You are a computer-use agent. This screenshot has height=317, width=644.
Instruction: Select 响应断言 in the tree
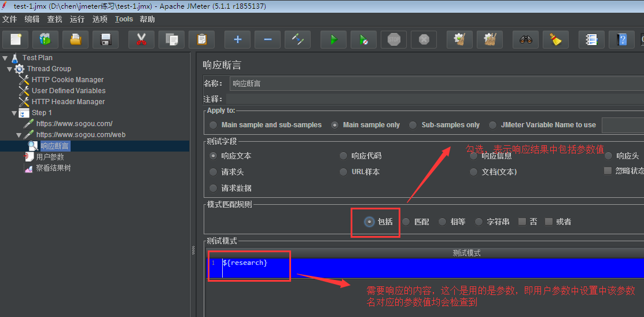[55, 146]
